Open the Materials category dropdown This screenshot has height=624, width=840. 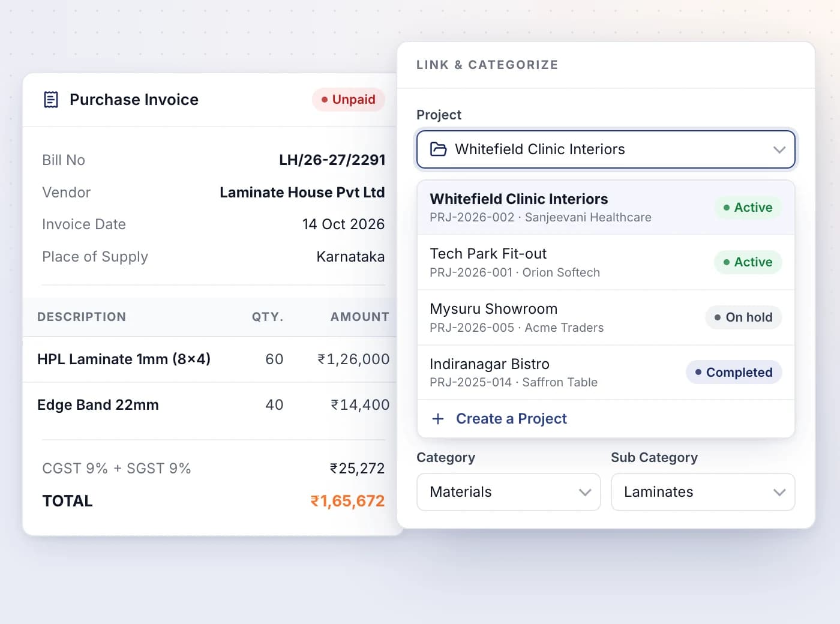(x=509, y=492)
